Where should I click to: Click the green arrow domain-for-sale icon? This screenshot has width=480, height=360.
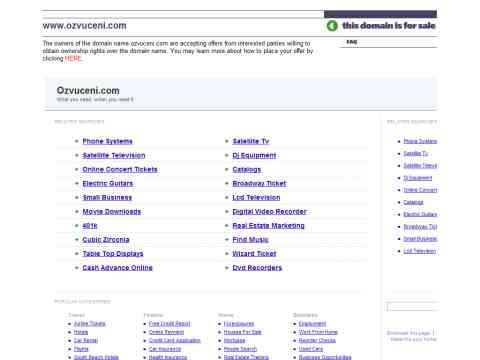332,26
